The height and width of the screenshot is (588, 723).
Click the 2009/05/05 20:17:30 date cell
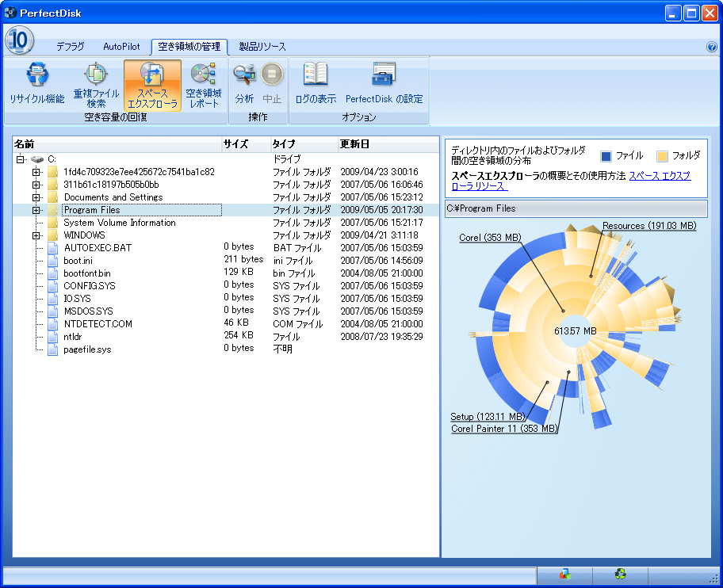pos(381,210)
